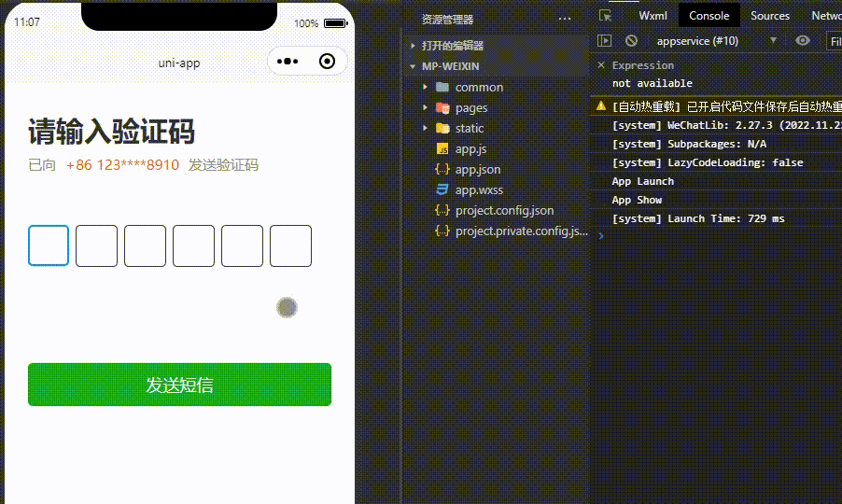Select the 'LazyCodeLoading: false' log line
The image size is (842, 504).
click(708, 162)
